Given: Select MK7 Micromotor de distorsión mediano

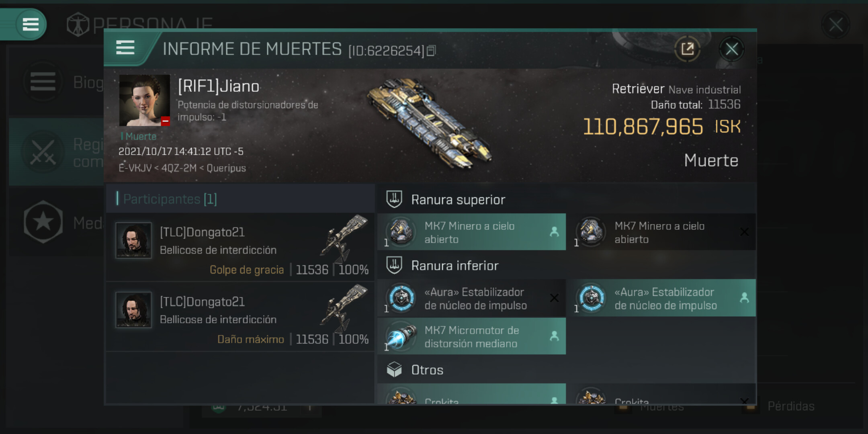Looking at the screenshot, I should 472,336.
